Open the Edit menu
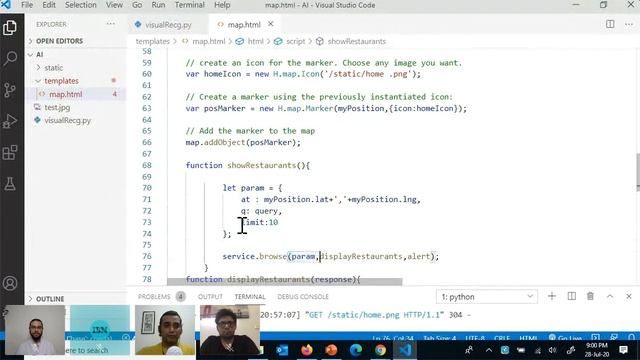The height and width of the screenshot is (360, 640). pyautogui.click(x=49, y=5)
